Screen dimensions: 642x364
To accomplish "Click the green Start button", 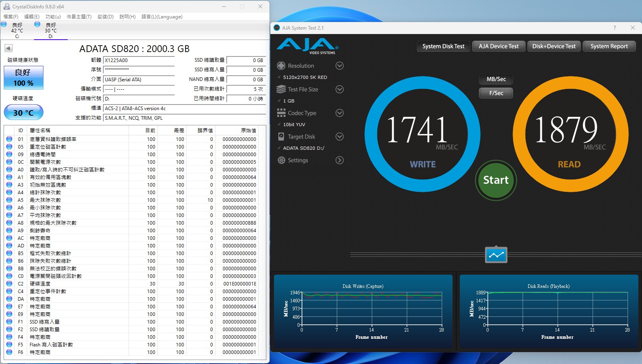I will (496, 180).
